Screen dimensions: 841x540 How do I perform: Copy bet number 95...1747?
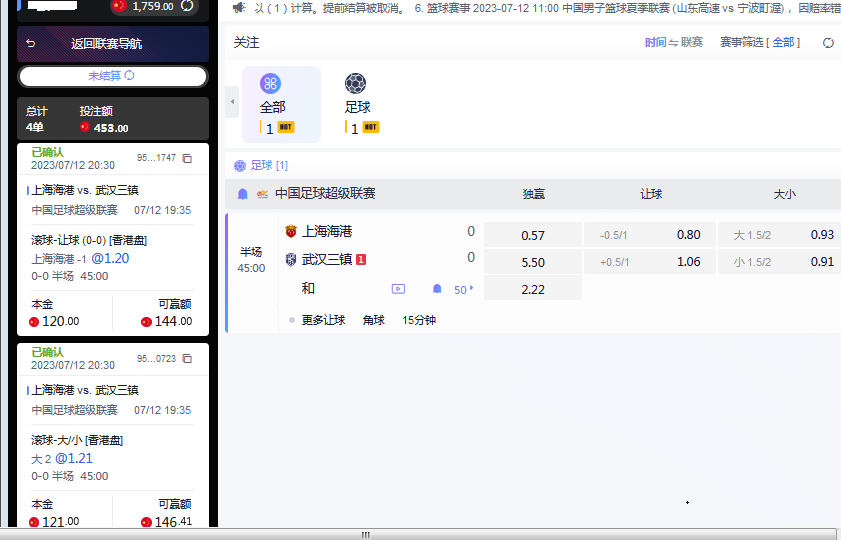[187, 158]
